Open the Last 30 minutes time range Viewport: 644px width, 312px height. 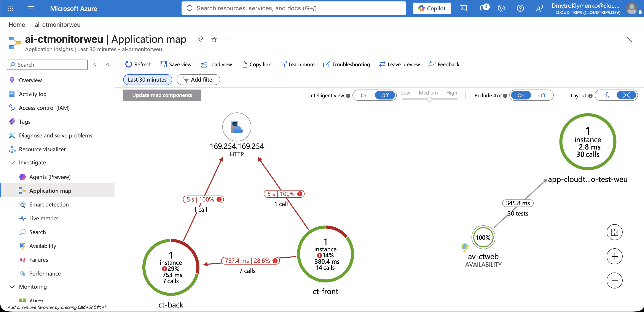coord(147,80)
